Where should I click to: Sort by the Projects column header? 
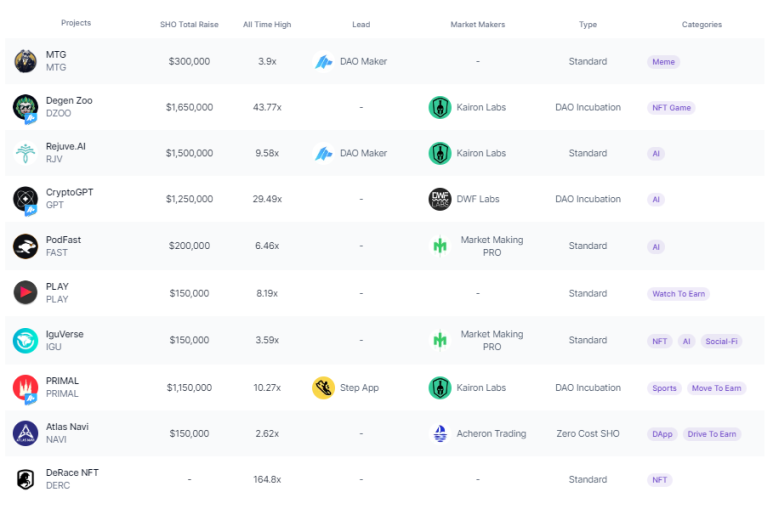tap(76, 23)
